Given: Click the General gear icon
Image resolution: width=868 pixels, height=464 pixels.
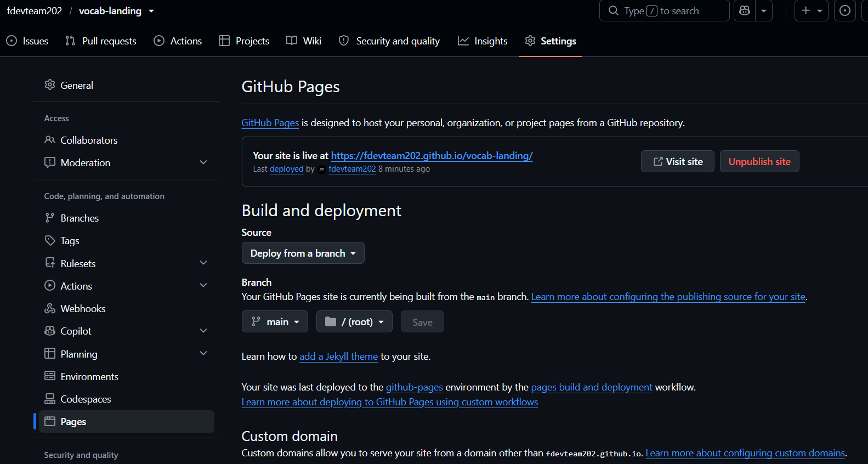Looking at the screenshot, I should [50, 84].
